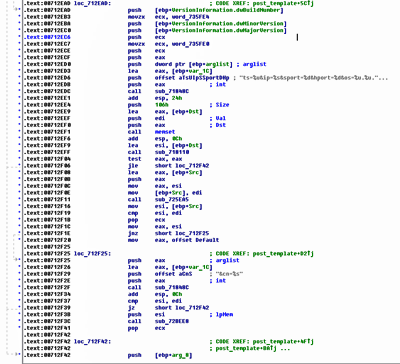Click the dwMajorVersion operand
The height and width of the screenshot is (364, 400).
221,30
